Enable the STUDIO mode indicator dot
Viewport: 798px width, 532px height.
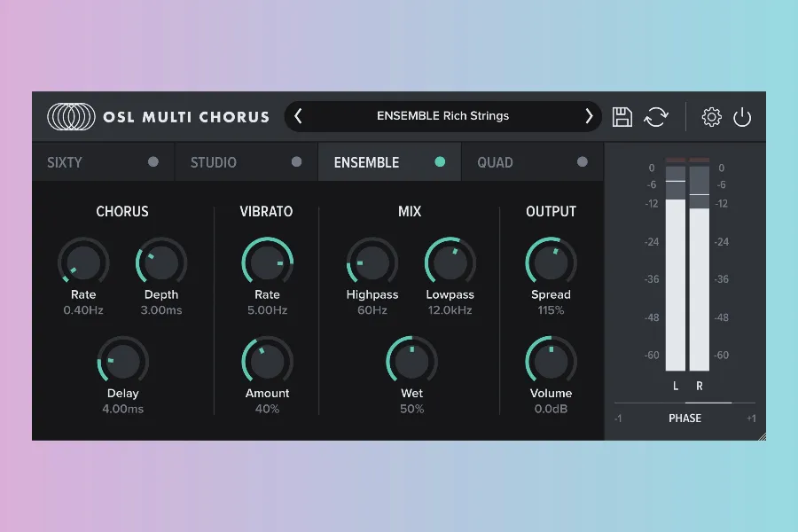pyautogui.click(x=297, y=162)
